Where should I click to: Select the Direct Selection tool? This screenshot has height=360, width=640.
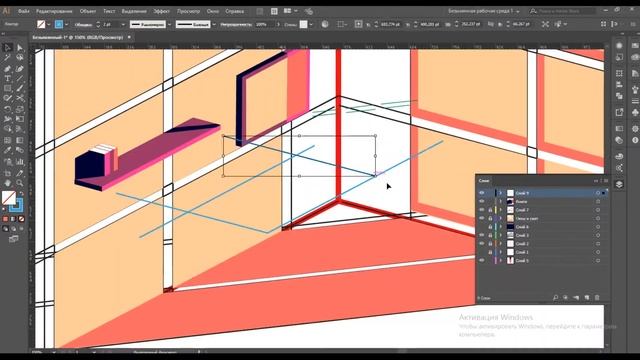pos(20,48)
